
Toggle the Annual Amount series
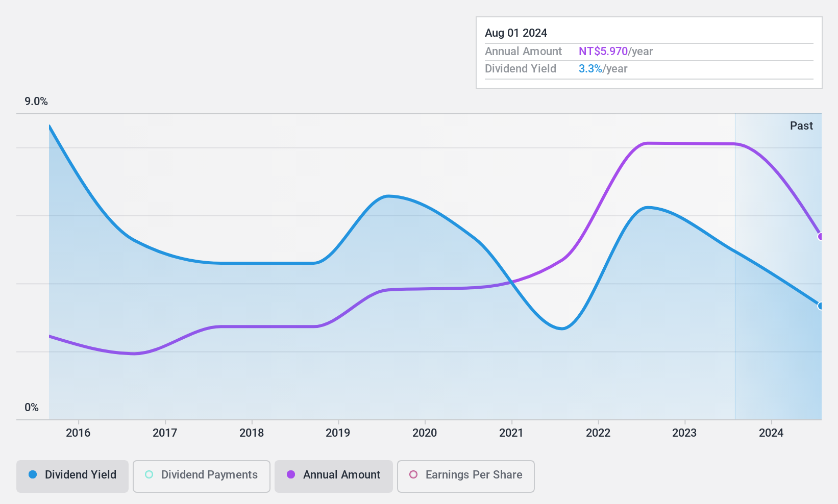(x=334, y=476)
